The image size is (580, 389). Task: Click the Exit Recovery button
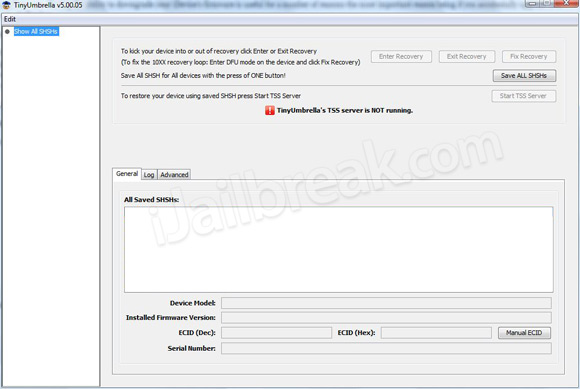click(466, 57)
